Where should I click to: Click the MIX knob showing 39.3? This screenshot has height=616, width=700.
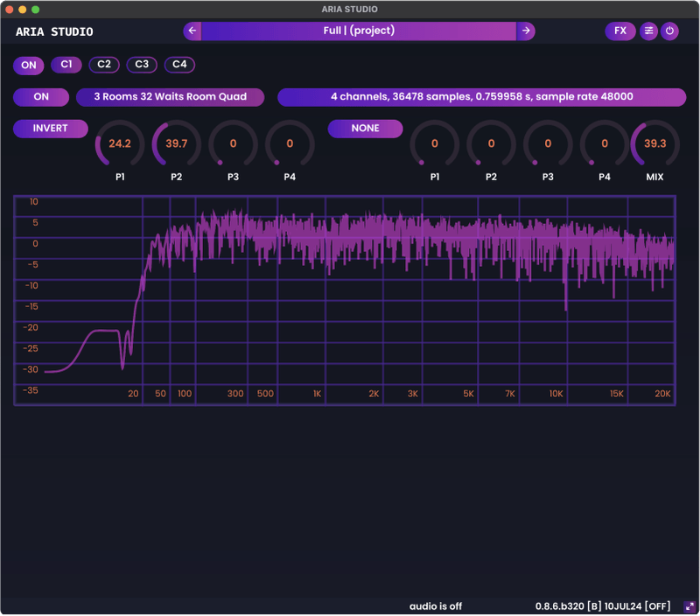(x=654, y=143)
